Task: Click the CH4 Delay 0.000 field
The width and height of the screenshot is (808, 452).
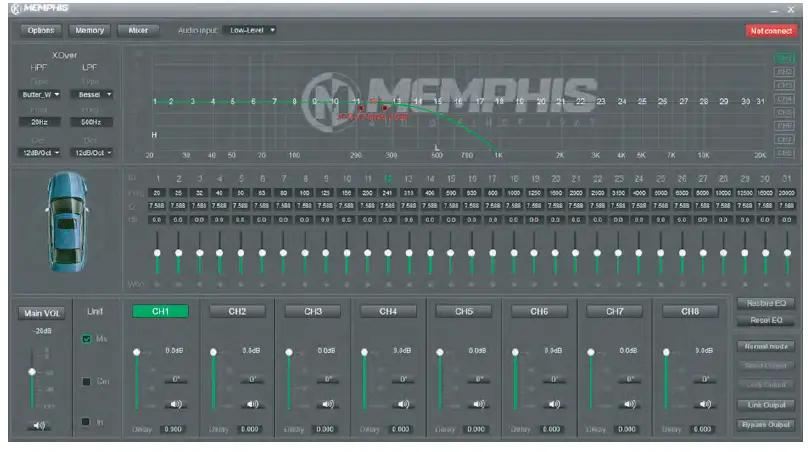Action: click(x=401, y=429)
